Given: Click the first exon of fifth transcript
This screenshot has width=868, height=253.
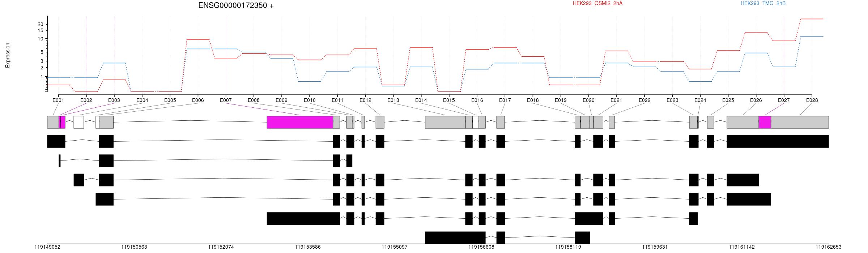Looking at the screenshot, I should tap(303, 218).
